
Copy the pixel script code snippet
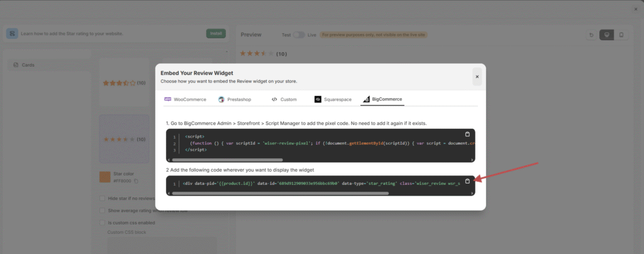click(467, 135)
